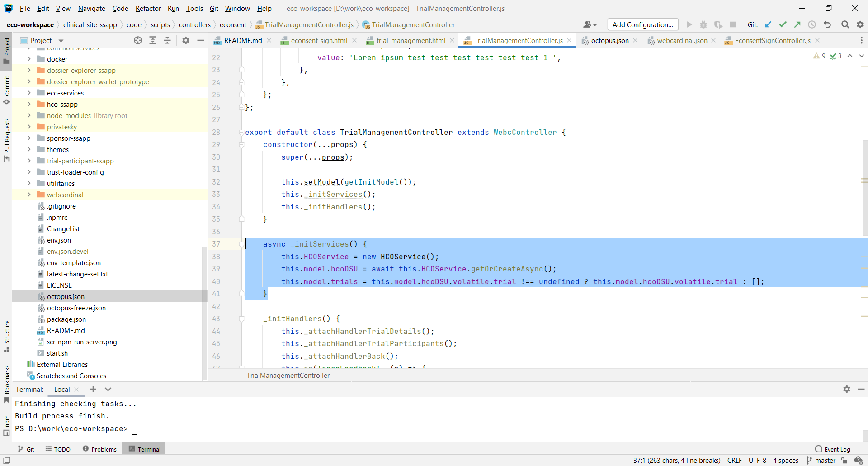The height and width of the screenshot is (466, 868).
Task: Select package.json in project tree
Action: click(x=66, y=319)
